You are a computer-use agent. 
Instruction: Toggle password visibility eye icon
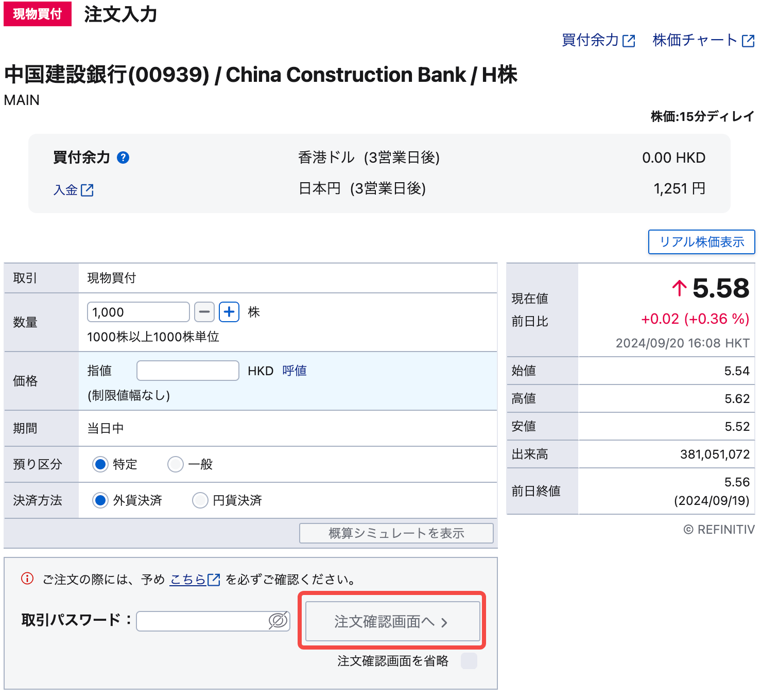click(x=278, y=621)
